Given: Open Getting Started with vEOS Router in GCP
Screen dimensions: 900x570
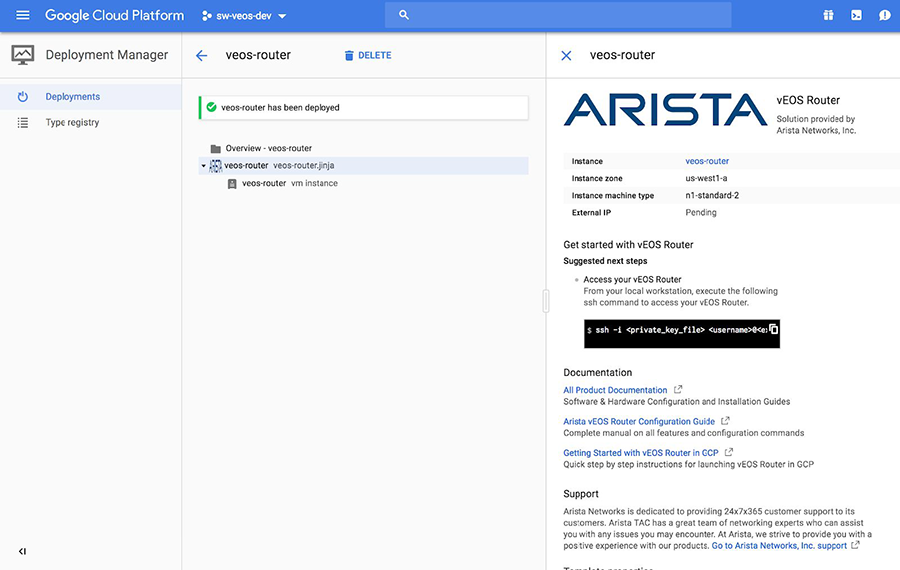Looking at the screenshot, I should tap(641, 453).
